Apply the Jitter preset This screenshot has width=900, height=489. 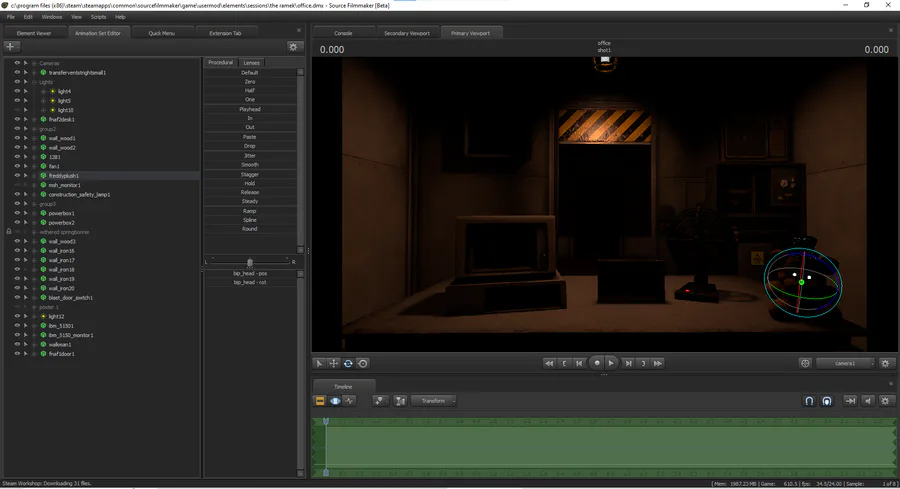pos(250,156)
